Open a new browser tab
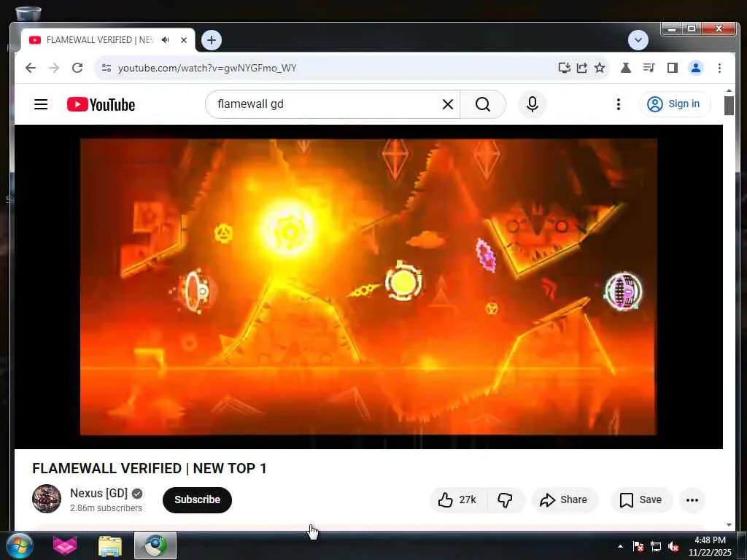 click(212, 40)
